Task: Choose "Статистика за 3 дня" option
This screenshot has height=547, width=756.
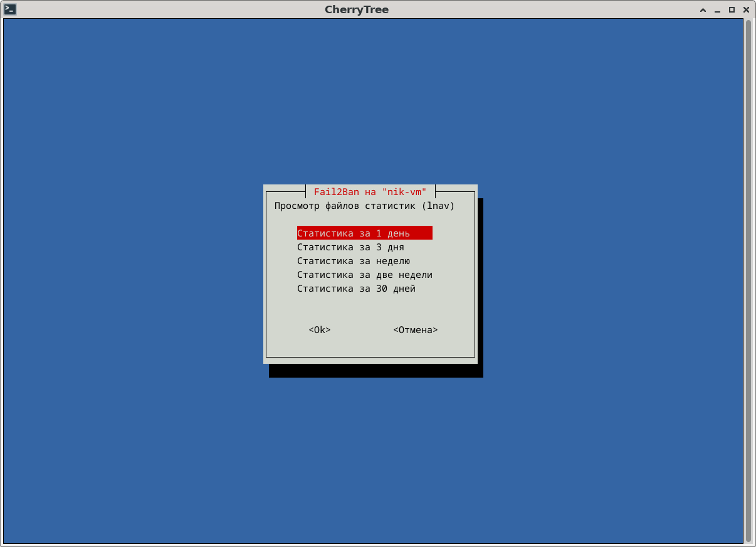Action: (x=350, y=247)
